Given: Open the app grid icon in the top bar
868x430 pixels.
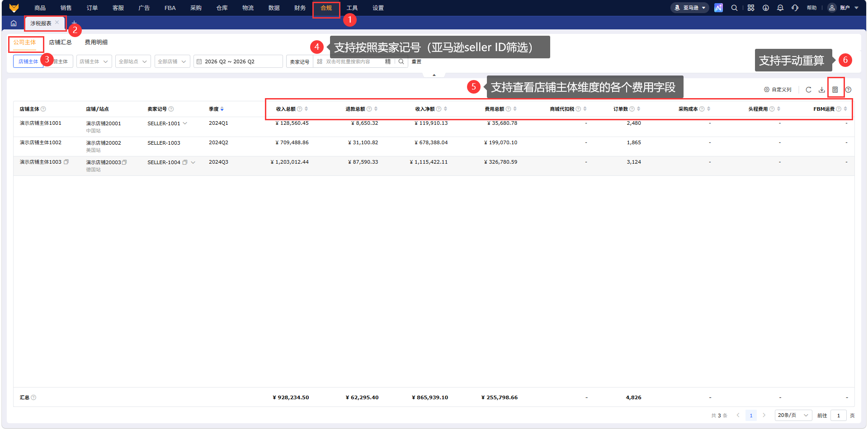Looking at the screenshot, I should pyautogui.click(x=751, y=8).
